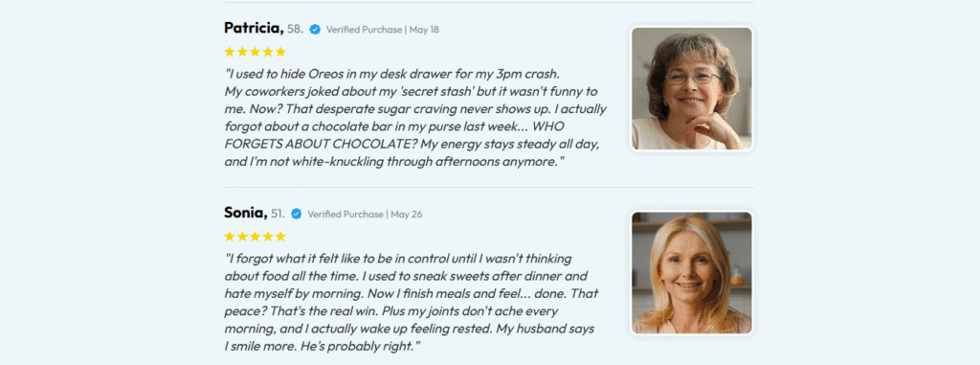
Task: Click the blue verified badge beside Sonia
Action: pyautogui.click(x=297, y=214)
